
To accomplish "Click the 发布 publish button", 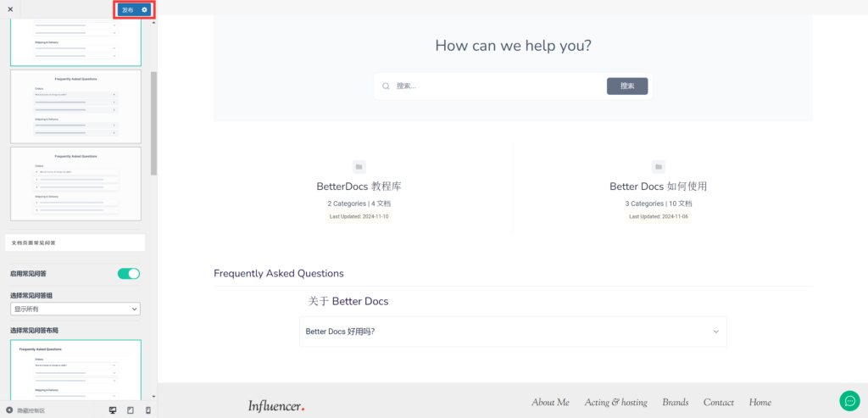I will pos(128,10).
